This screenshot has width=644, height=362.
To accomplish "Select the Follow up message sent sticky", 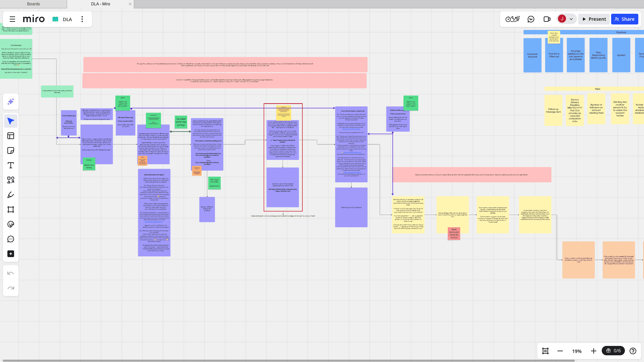I will click(553, 110).
